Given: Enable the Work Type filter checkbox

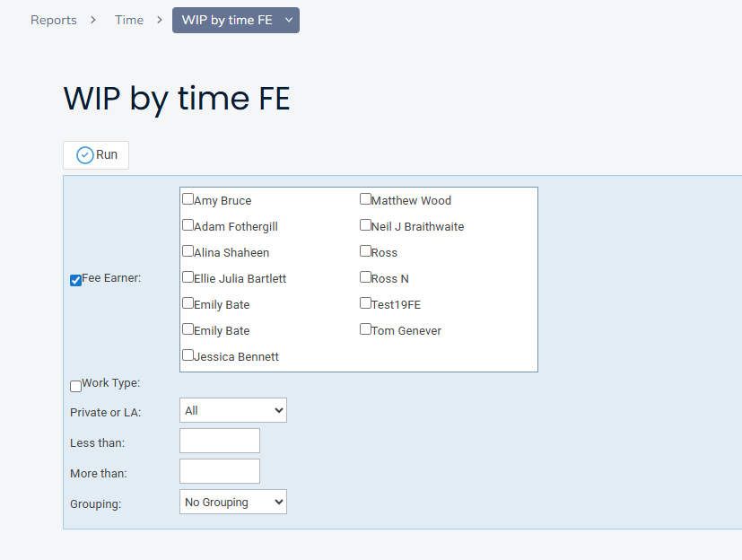Looking at the screenshot, I should [76, 386].
